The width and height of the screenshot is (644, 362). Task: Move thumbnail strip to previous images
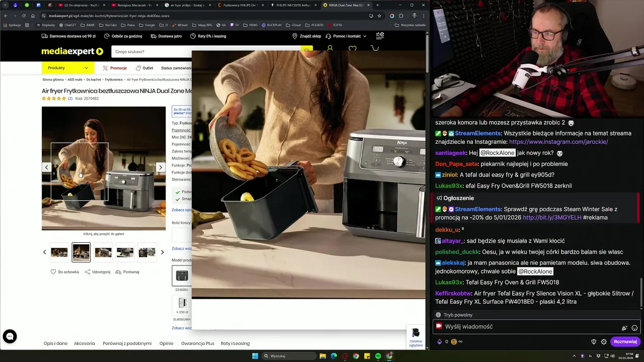[44, 252]
